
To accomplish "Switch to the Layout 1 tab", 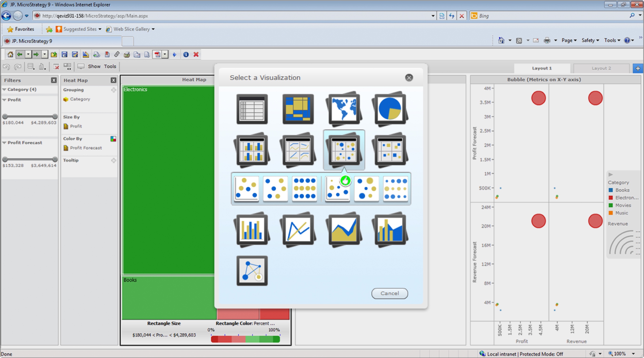I will tap(542, 68).
